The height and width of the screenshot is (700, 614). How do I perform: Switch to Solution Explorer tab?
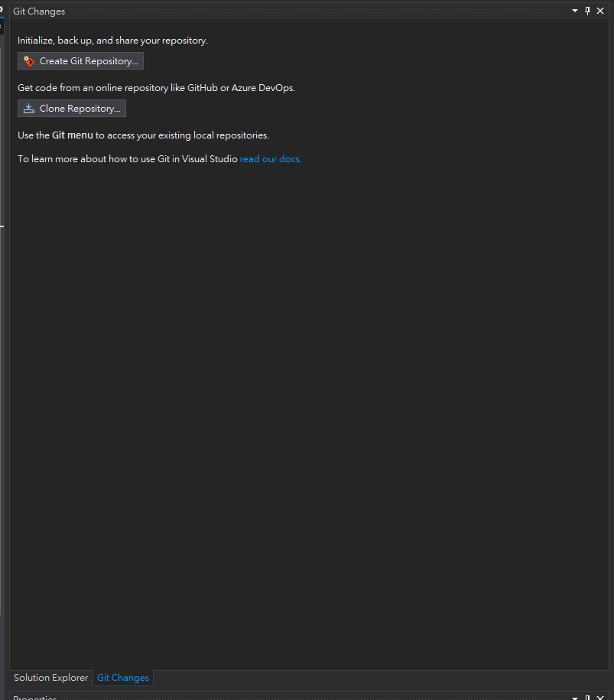[51, 678]
